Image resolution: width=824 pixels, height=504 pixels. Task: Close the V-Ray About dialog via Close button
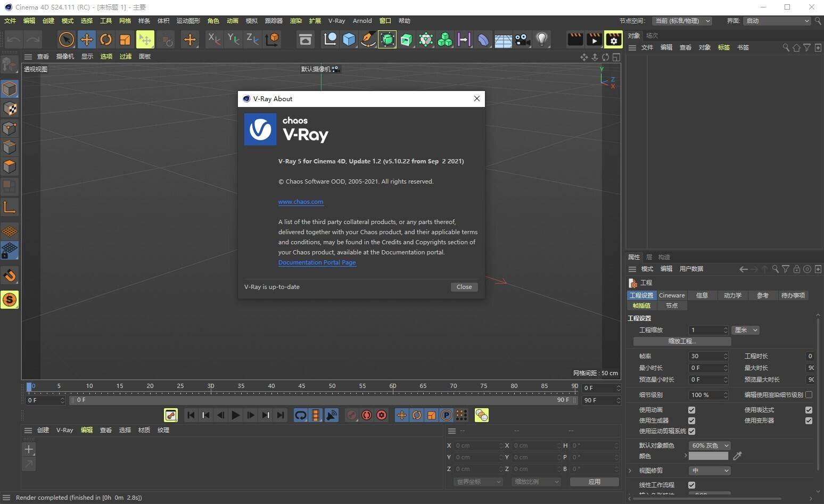tap(464, 287)
